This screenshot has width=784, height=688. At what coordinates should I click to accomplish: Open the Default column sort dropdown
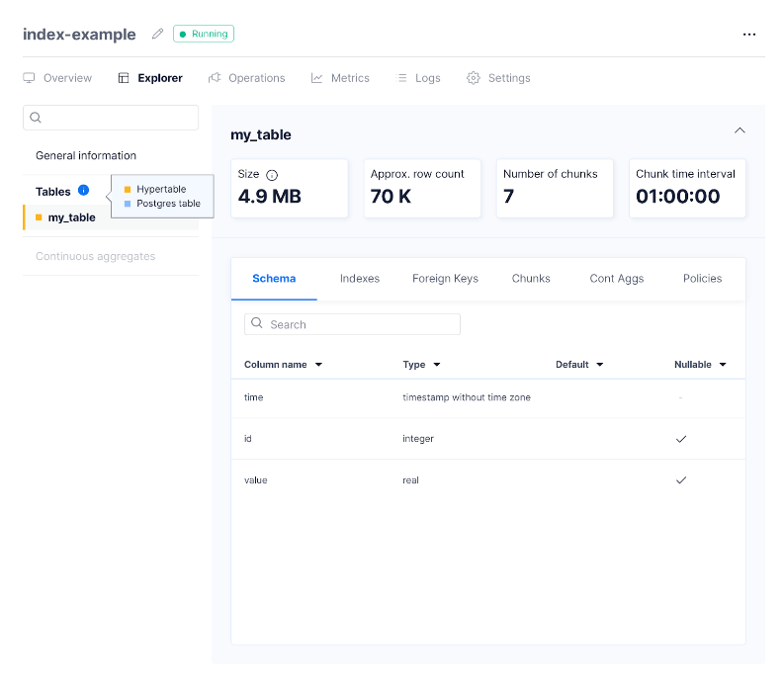[x=599, y=365]
